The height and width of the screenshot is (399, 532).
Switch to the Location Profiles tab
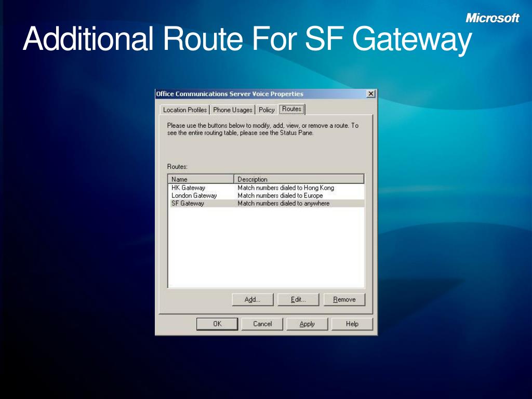[x=184, y=110]
